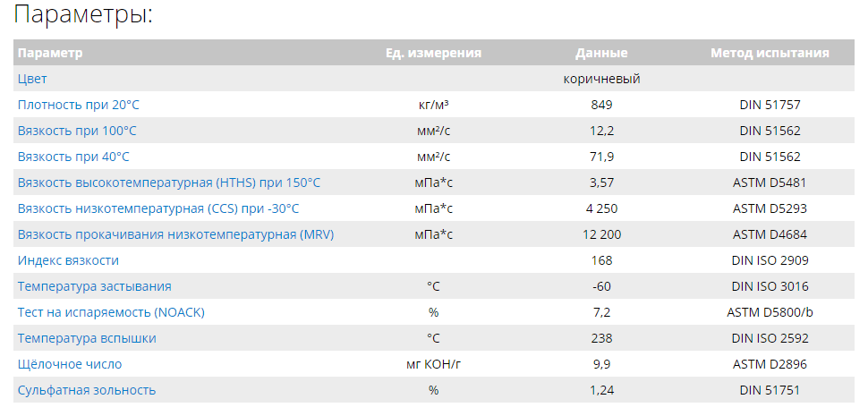Select the 'Индекс вязкости' link

[x=68, y=260]
